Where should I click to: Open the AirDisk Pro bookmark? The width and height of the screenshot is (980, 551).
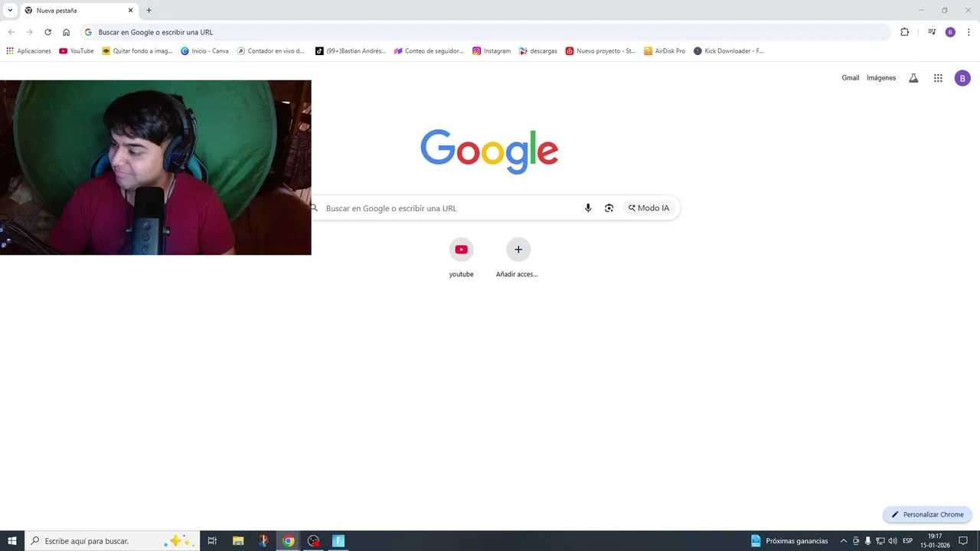coord(665,51)
